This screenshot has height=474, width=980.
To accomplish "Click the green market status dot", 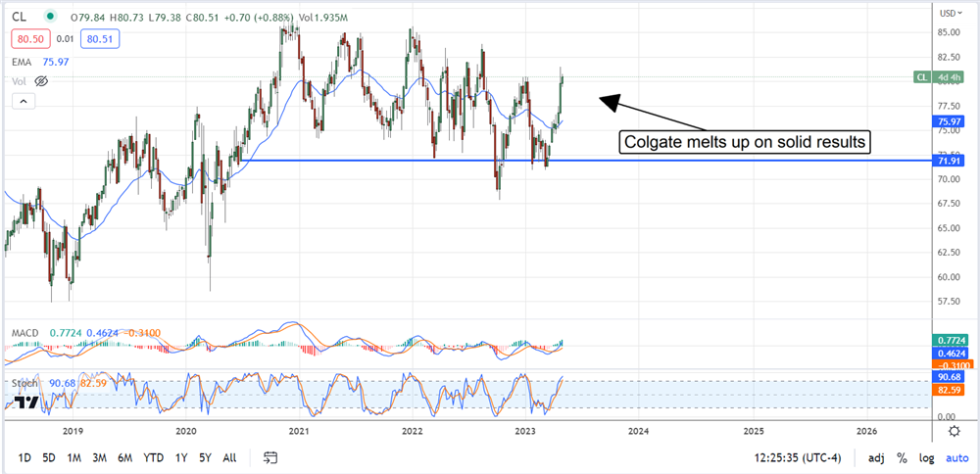I will (x=50, y=17).
